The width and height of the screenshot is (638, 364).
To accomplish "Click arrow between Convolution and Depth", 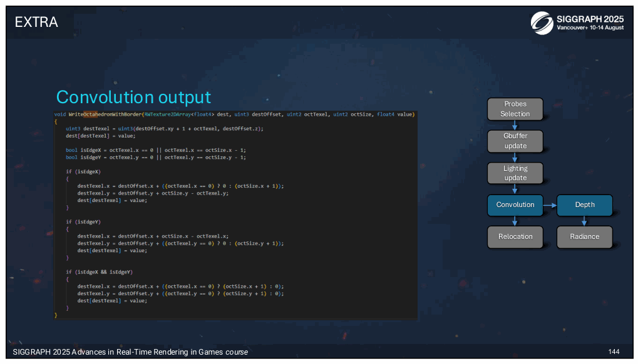I will [550, 205].
